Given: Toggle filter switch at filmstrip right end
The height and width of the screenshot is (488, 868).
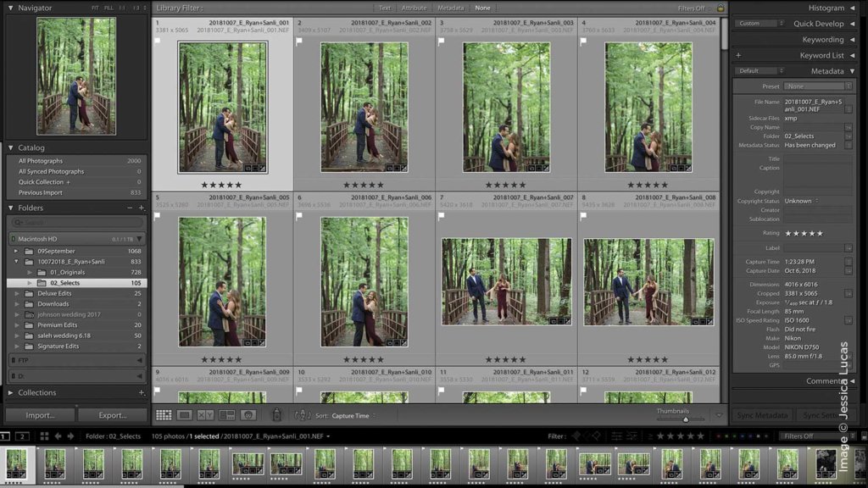Looking at the screenshot, I should pos(864,436).
